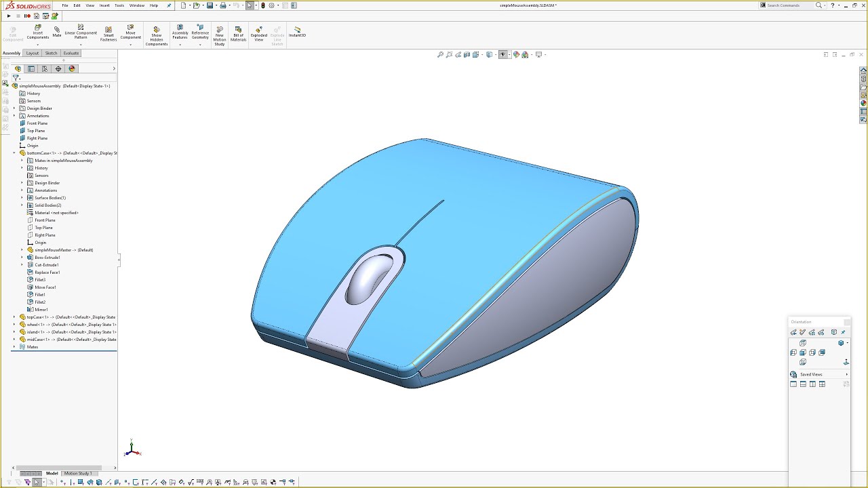Open Insert Components dropdown arrow
Screen dimensions: 868x488
click(x=38, y=44)
